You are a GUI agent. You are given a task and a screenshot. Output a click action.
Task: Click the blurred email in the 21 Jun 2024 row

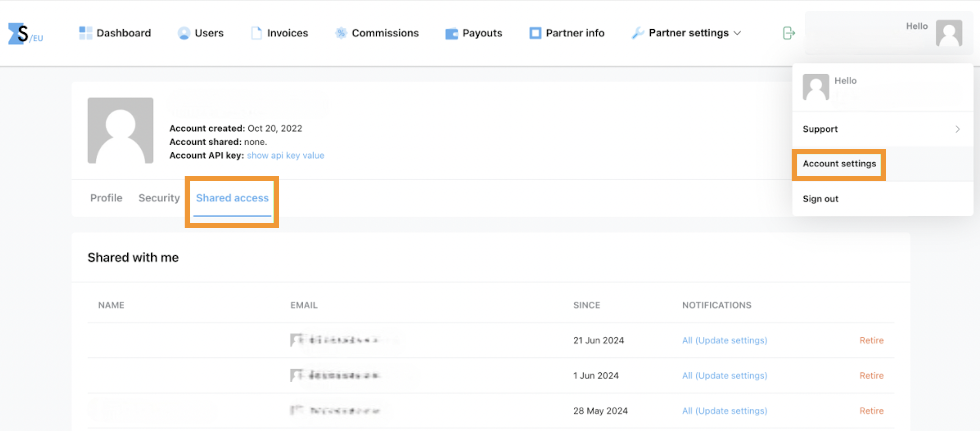point(335,340)
